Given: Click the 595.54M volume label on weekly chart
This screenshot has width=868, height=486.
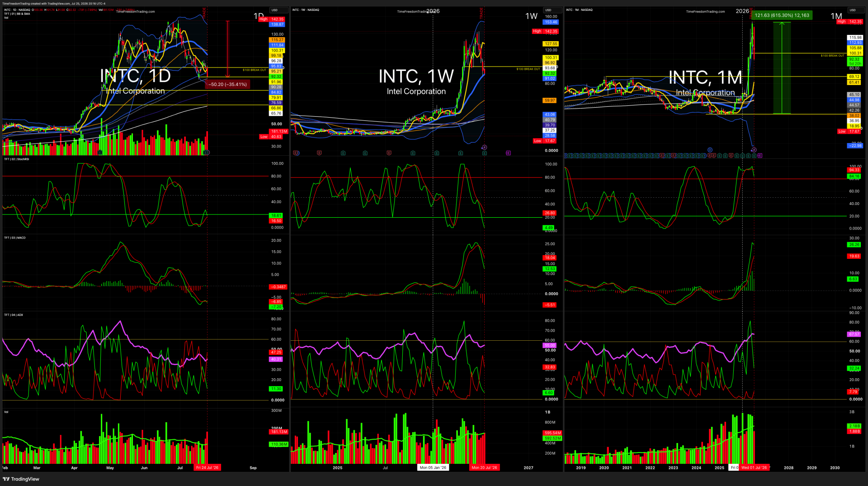Looking at the screenshot, I should click(x=552, y=433).
